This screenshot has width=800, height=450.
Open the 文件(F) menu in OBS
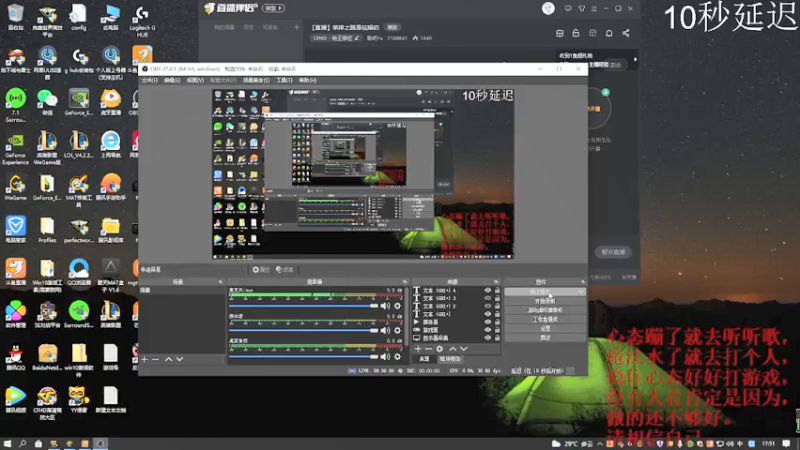[149, 80]
